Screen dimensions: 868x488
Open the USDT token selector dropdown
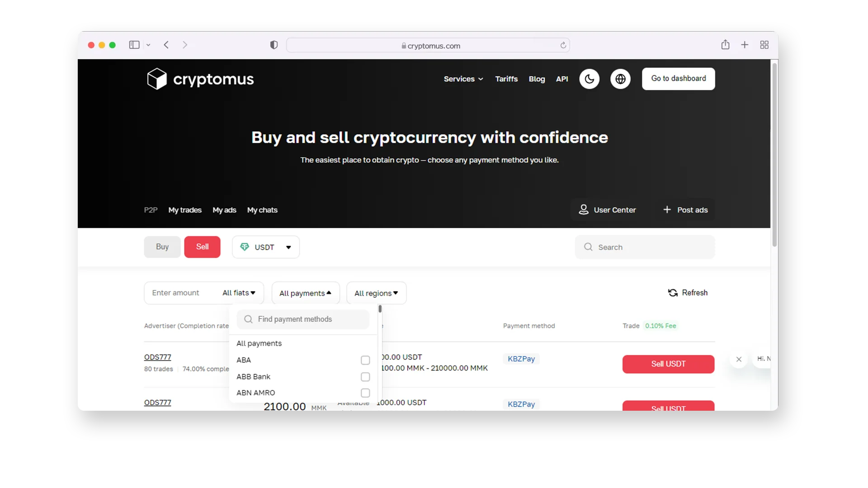pos(265,247)
